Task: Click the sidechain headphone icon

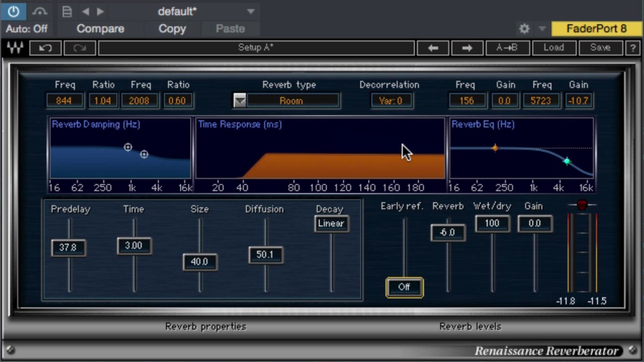Action: tap(40, 11)
